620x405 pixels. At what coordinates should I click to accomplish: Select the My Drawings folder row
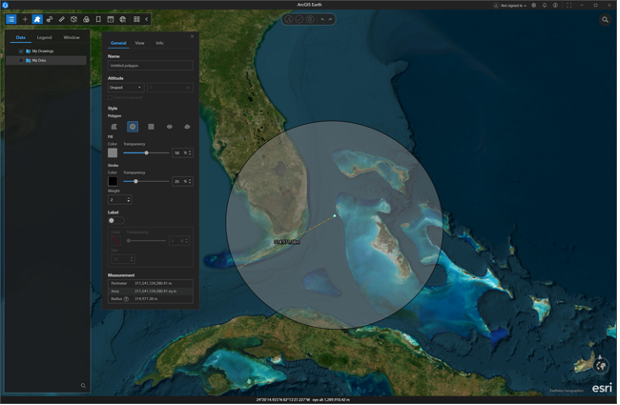47,51
